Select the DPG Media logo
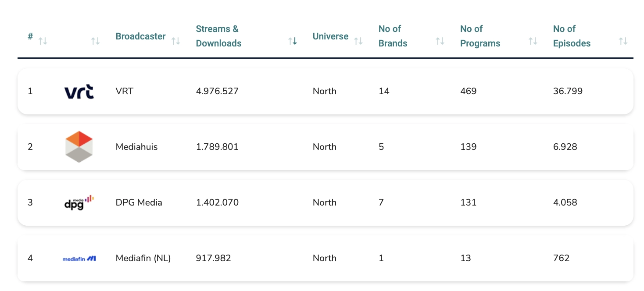Viewport: 644px width, 291px height. (x=79, y=202)
